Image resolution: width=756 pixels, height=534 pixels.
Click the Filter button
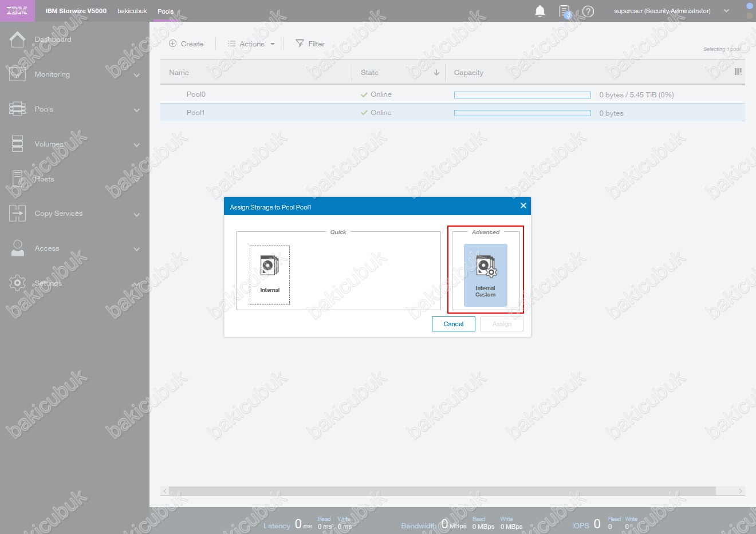(310, 44)
